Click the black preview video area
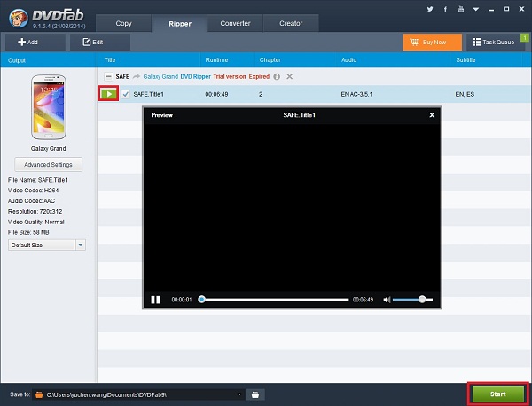 292,207
